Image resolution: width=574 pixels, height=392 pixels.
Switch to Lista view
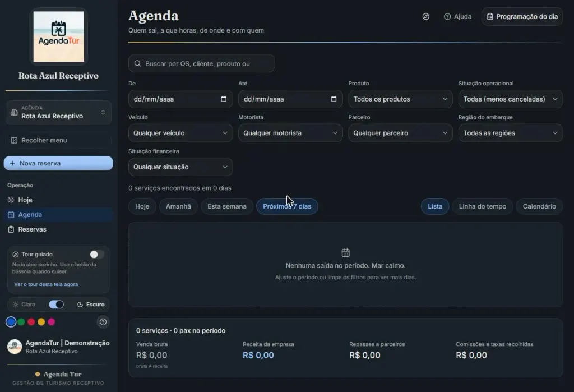coord(435,206)
